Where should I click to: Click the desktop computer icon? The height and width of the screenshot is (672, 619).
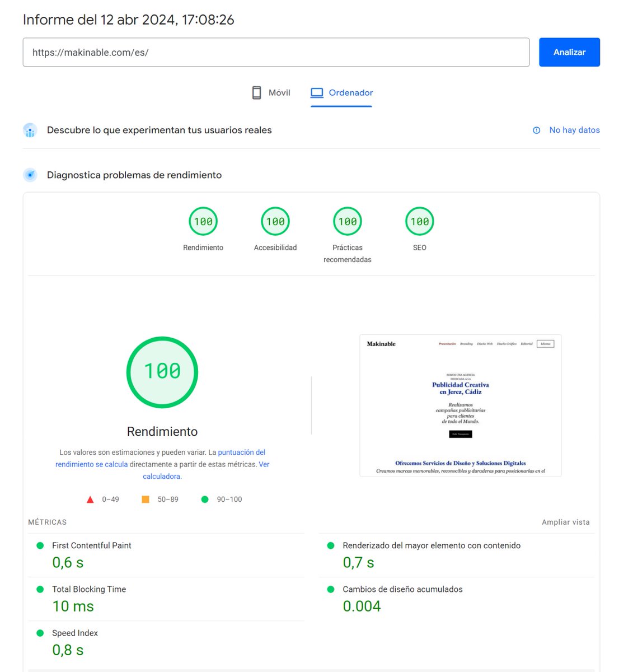317,92
